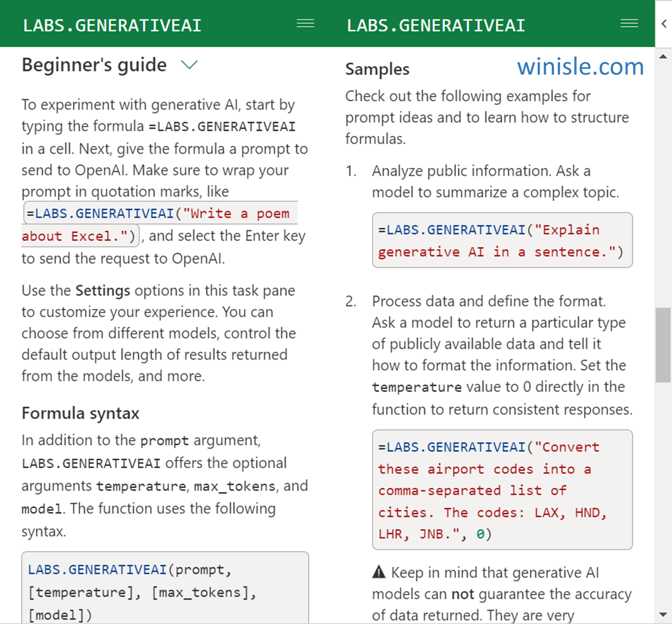Click the airport codes formula code box
Image resolution: width=672 pixels, height=624 pixels.
click(x=502, y=490)
